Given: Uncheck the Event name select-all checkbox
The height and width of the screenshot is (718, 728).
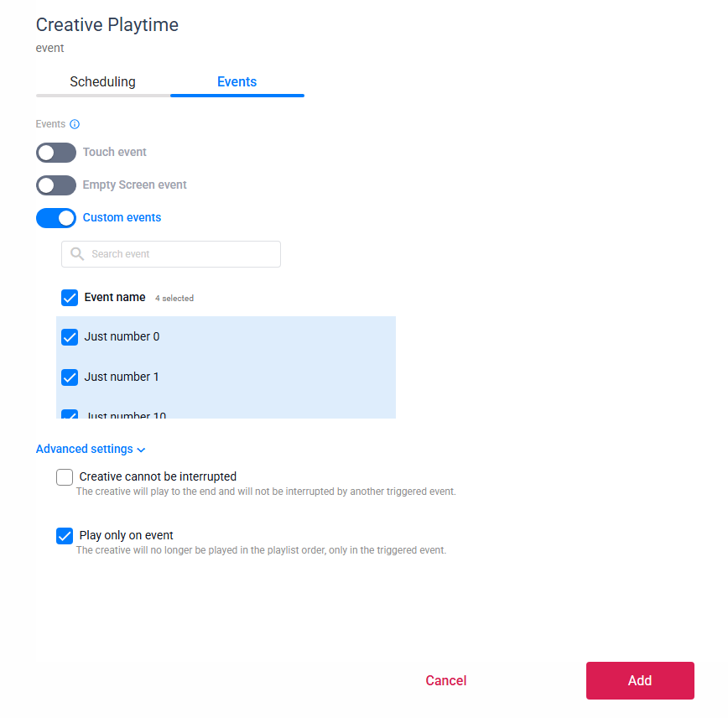Looking at the screenshot, I should coord(70,298).
